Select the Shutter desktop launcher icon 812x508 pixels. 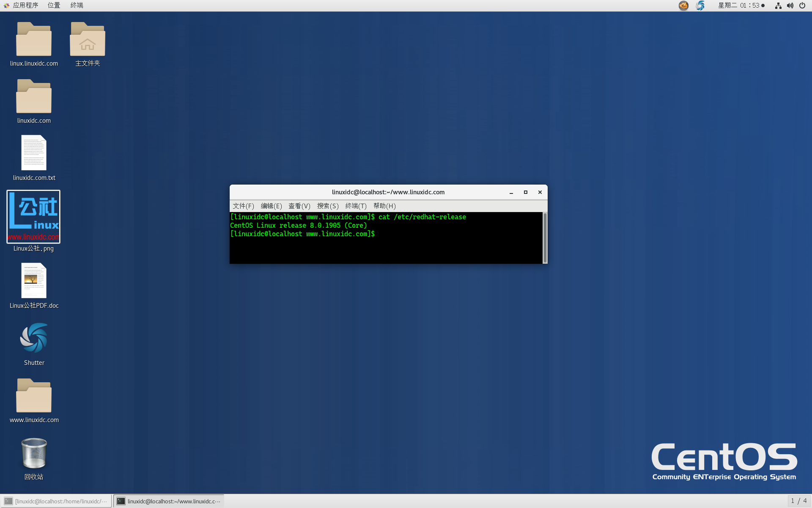tap(34, 338)
